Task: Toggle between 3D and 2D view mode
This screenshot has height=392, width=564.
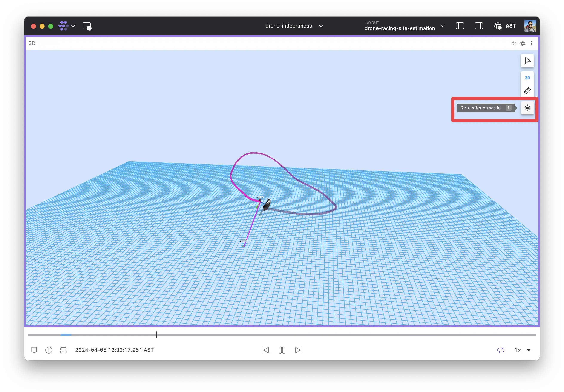Action: (x=527, y=78)
